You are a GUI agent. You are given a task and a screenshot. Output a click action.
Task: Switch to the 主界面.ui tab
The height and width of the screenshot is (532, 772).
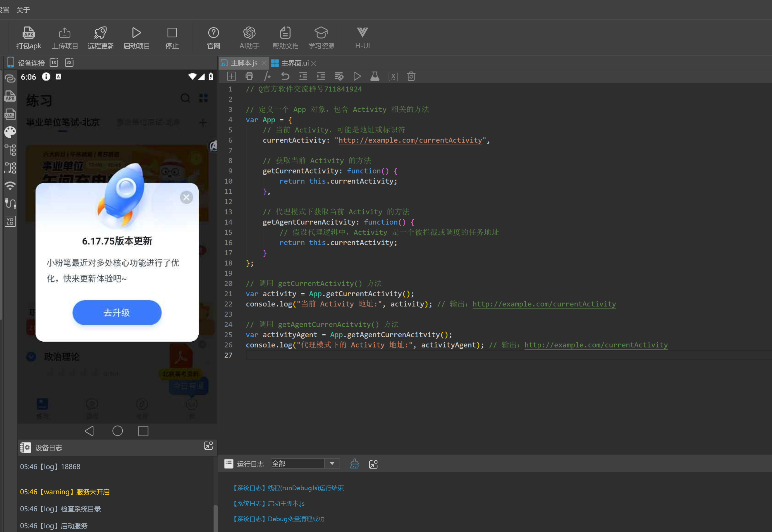[295, 63]
